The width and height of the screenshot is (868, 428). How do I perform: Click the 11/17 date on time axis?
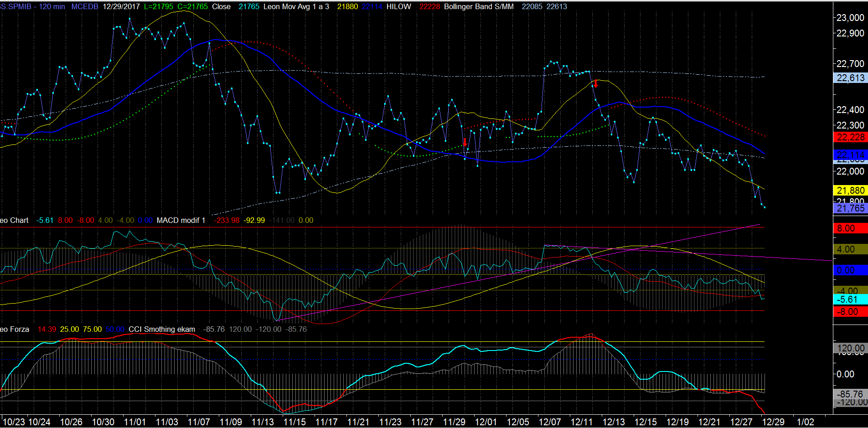pyautogui.click(x=326, y=422)
